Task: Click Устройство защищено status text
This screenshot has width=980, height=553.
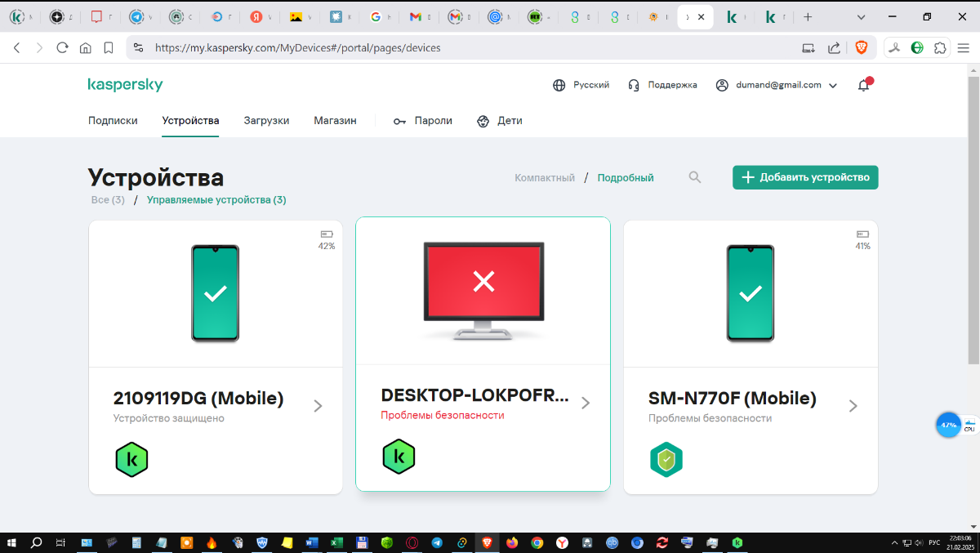Action: click(x=168, y=418)
